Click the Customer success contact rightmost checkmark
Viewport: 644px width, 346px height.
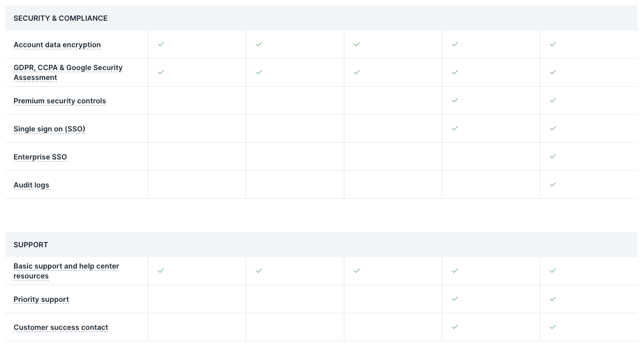pyautogui.click(x=552, y=327)
